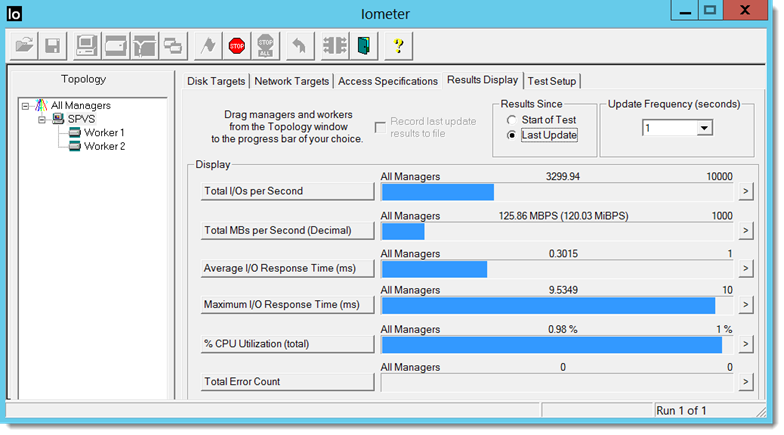Image resolution: width=784 pixels, height=435 pixels.
Task: Click the % CPU Utilization progress bar
Action: click(557, 345)
